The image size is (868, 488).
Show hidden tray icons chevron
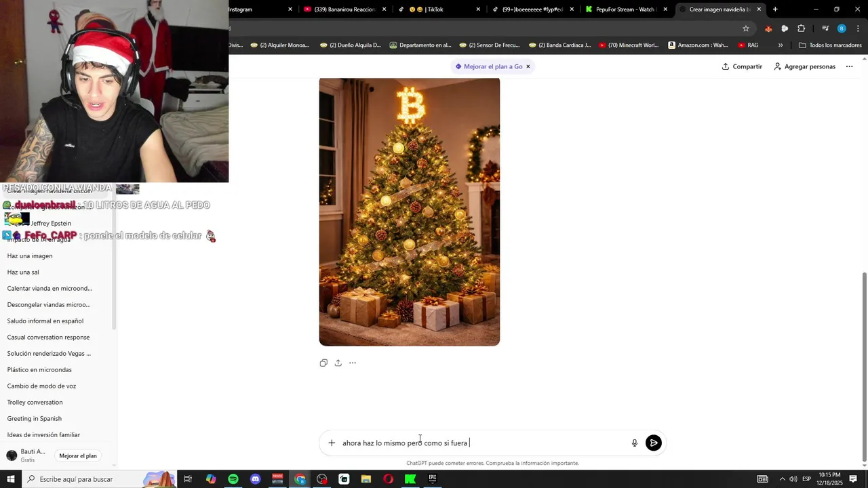(782, 479)
